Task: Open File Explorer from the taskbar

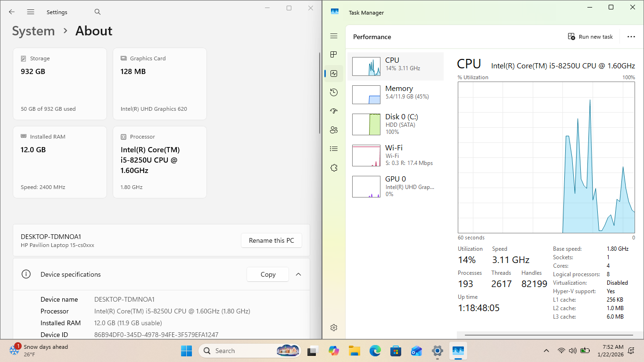Action: click(354, 351)
